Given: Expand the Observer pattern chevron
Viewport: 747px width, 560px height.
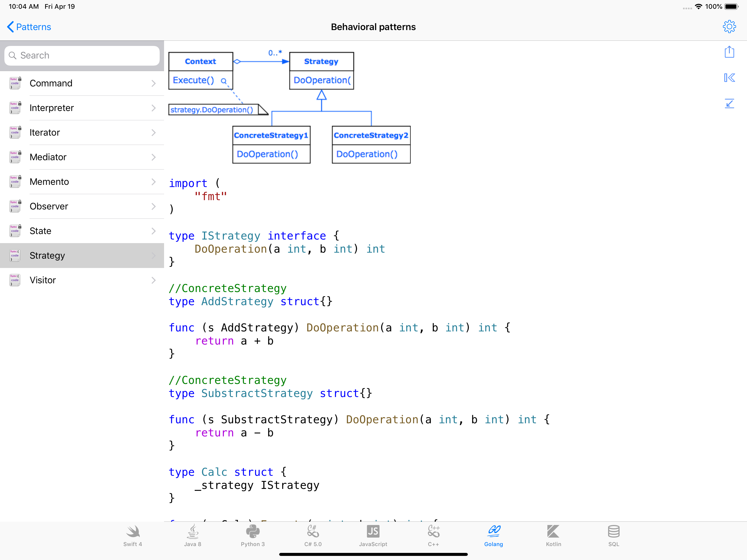Looking at the screenshot, I should point(154,206).
